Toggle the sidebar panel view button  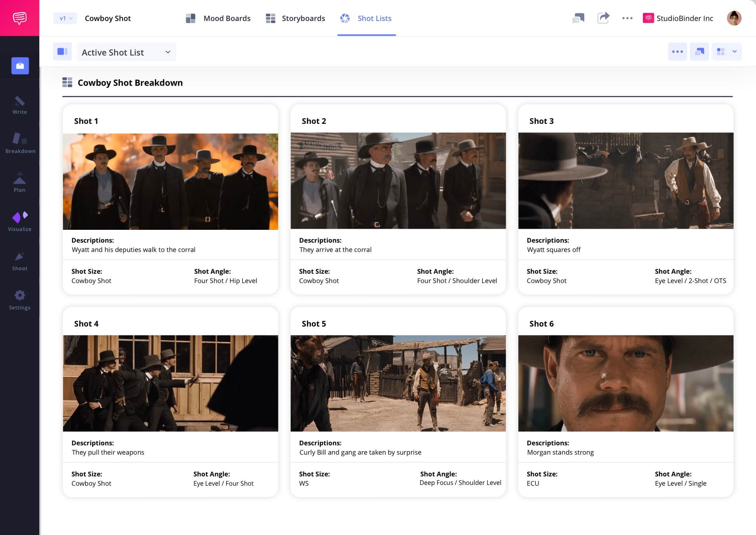[62, 52]
